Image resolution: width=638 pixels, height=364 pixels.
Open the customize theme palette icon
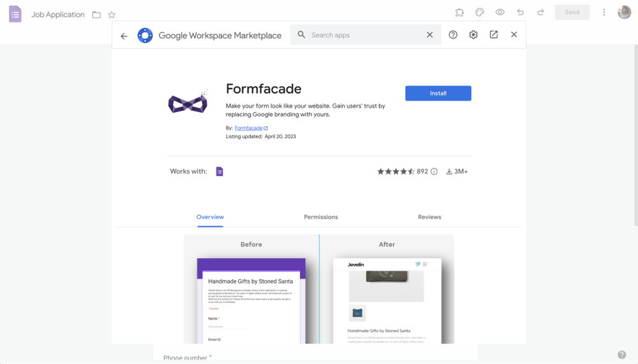point(480,12)
